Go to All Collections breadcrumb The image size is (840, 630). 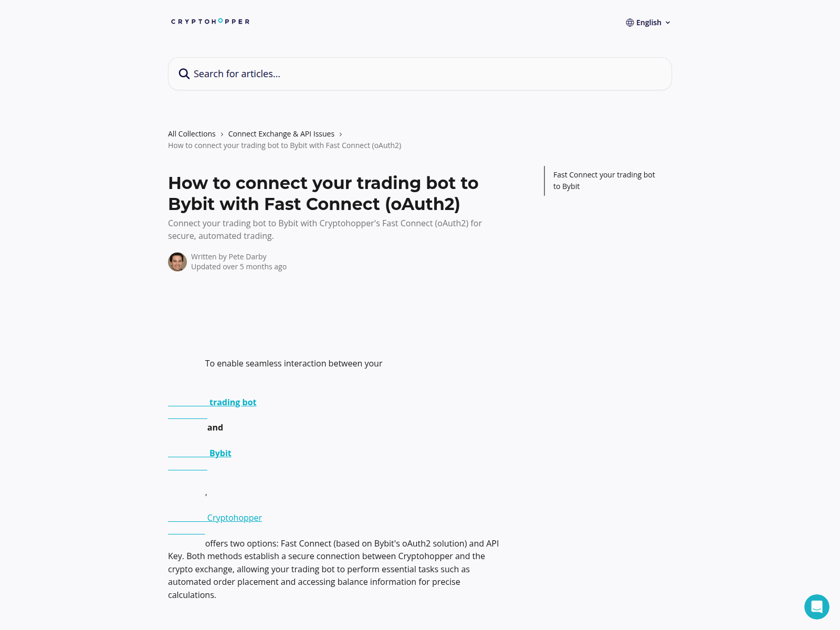(x=192, y=134)
